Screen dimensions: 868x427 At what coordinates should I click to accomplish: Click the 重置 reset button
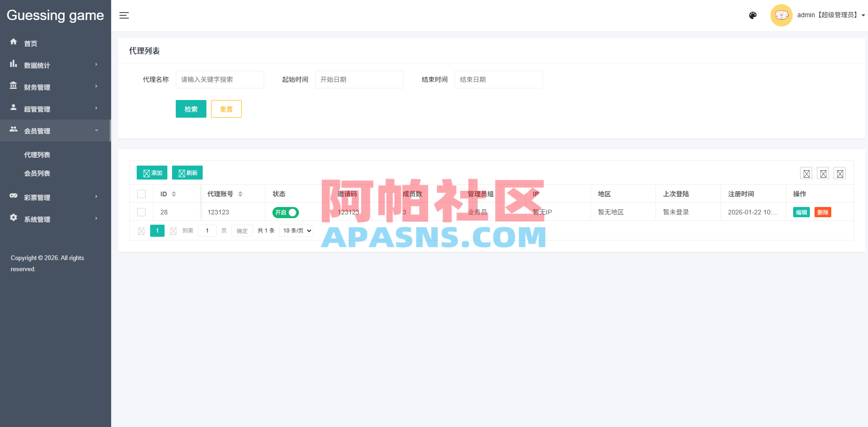[x=226, y=109]
